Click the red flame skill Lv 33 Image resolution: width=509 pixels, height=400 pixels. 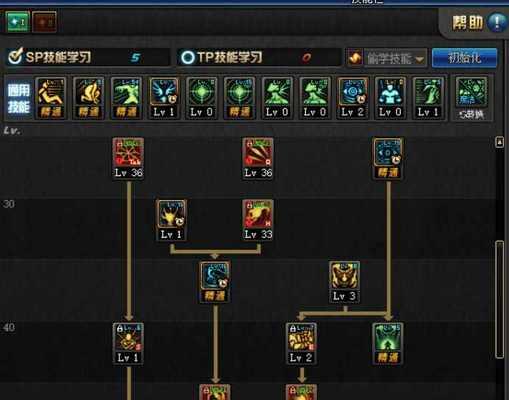[x=258, y=220]
